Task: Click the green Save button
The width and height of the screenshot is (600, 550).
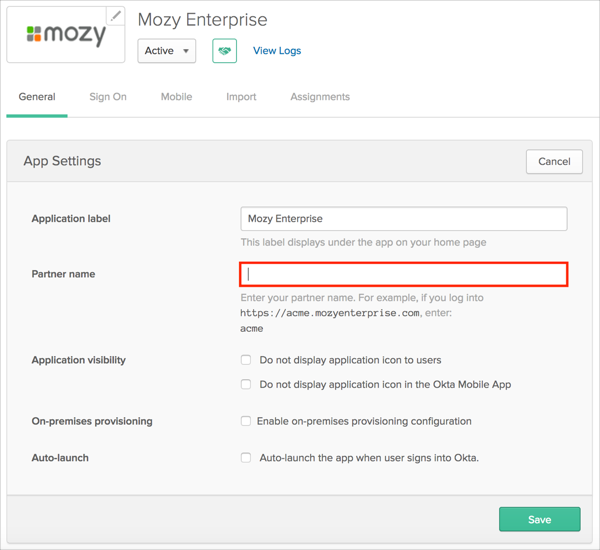Action: 539,519
